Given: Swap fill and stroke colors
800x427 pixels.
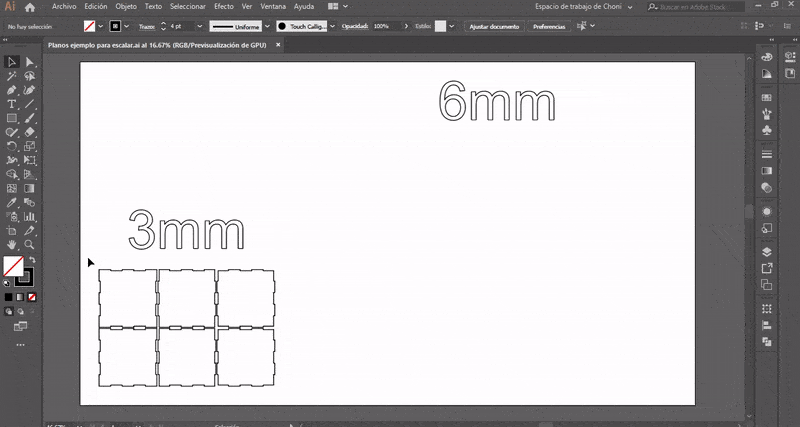Looking at the screenshot, I should (32, 260).
